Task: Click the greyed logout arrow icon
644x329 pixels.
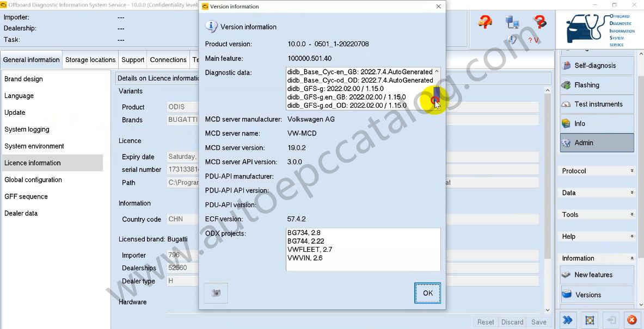Action: tap(611, 320)
